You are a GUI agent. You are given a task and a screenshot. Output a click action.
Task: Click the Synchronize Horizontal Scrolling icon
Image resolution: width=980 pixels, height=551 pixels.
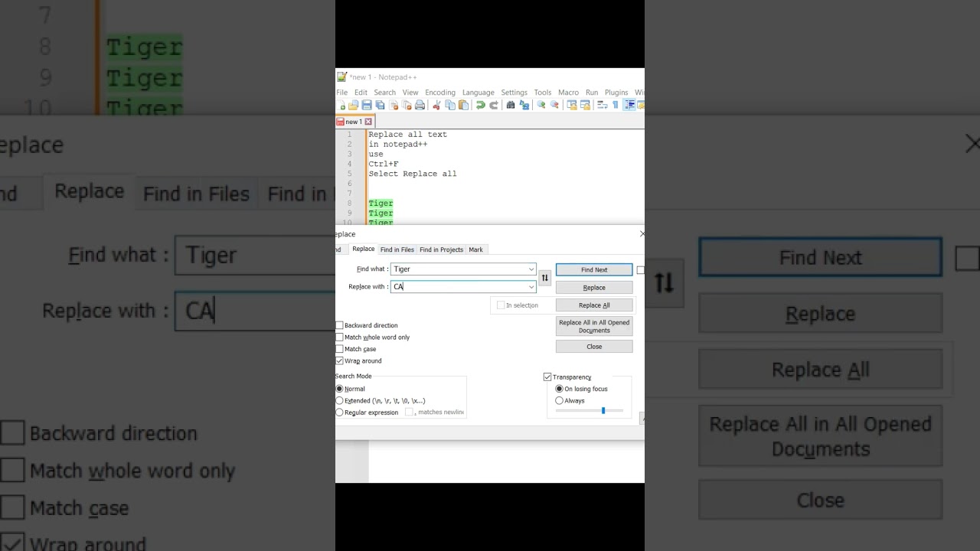[585, 105]
